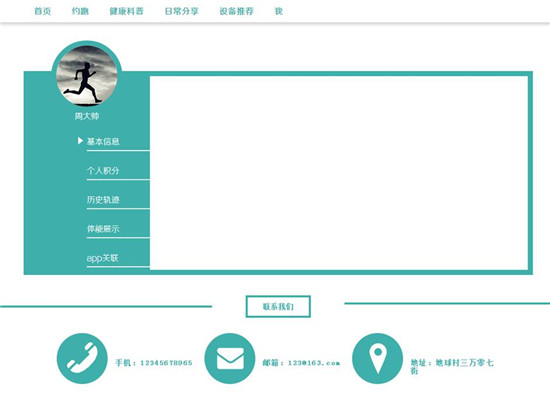Click the email address 123@163.com
Screen dimensions: 550x393
[x=314, y=363]
